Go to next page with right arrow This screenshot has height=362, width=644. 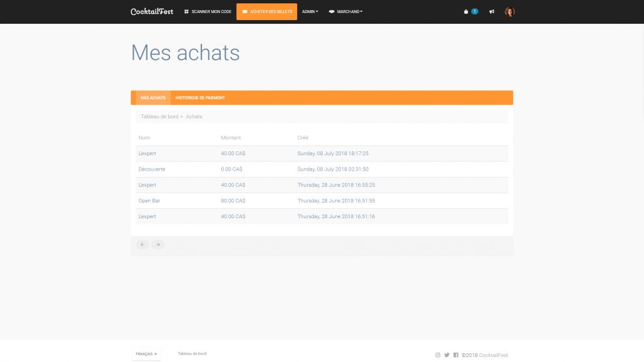click(x=158, y=244)
